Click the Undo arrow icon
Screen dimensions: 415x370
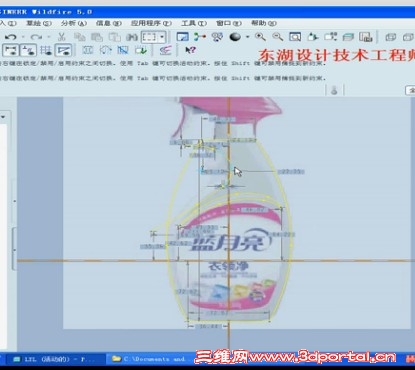(x=11, y=37)
